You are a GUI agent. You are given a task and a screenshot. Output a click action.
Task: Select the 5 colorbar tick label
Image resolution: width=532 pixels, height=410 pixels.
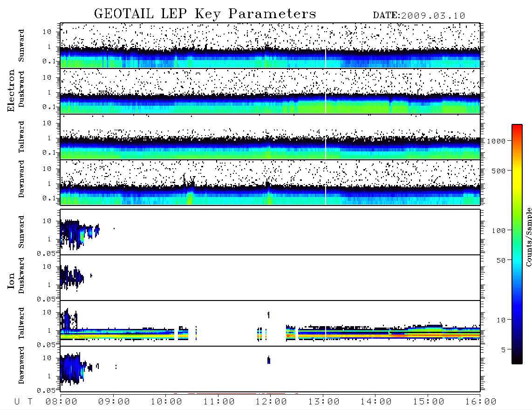pos(504,350)
